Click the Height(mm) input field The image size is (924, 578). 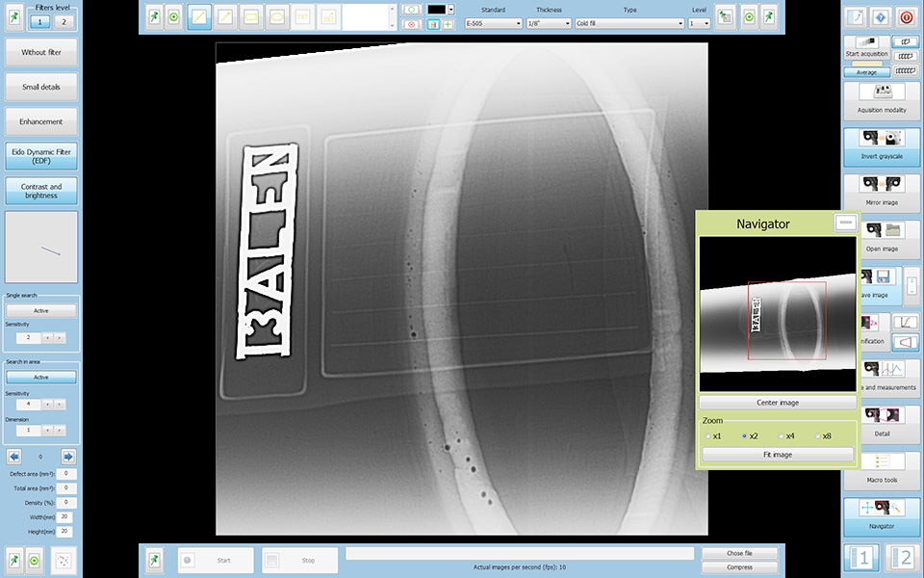click(x=64, y=532)
